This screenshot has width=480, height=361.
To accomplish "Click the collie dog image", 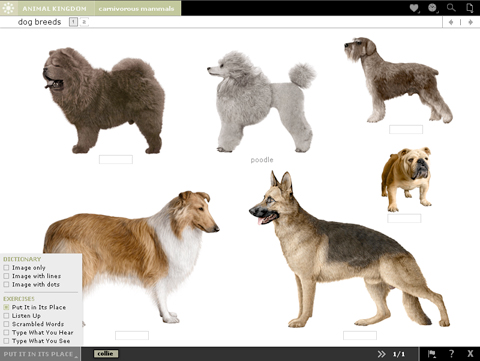I will coord(132,257).
